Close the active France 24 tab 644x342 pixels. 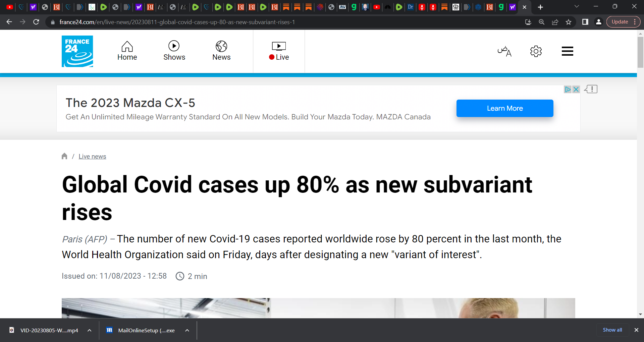click(525, 7)
